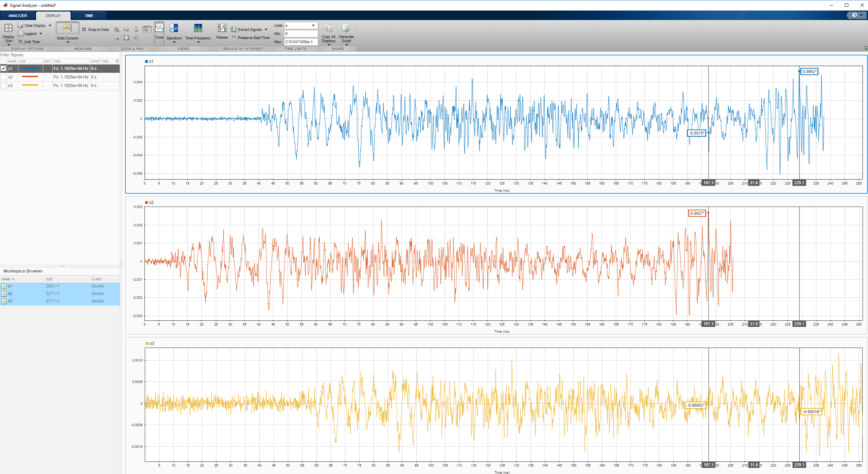Uncheck Snap to Data
Viewport: 868px width, 474px height.
coord(84,30)
